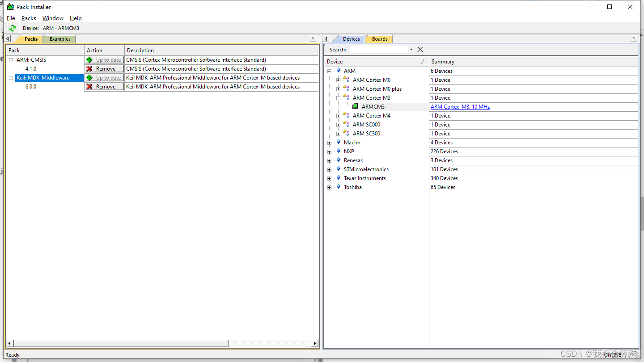Click the Renesas vendor diamond icon
644x362 pixels.
pos(339,160)
